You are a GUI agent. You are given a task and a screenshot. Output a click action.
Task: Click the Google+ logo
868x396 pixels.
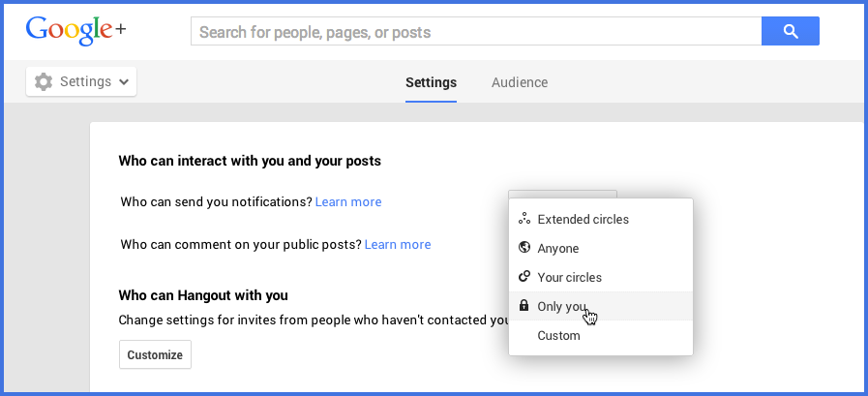click(x=75, y=30)
